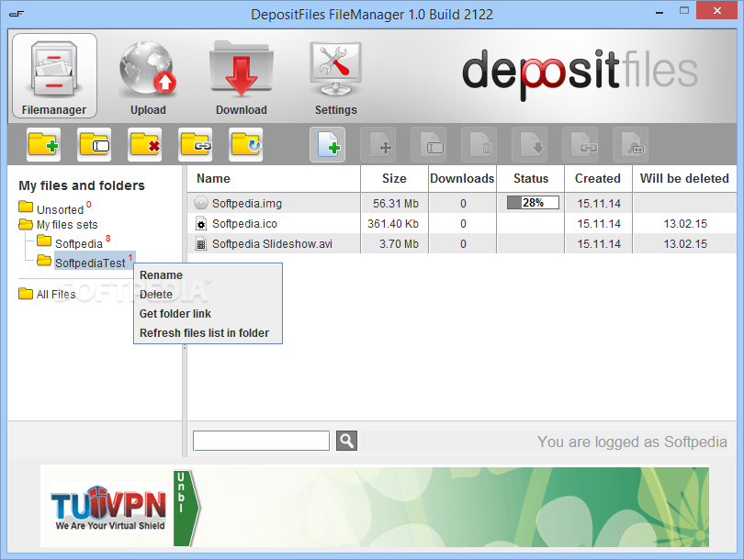Click the delete file trash icon
Screen dimensions: 744x560
coord(479,144)
